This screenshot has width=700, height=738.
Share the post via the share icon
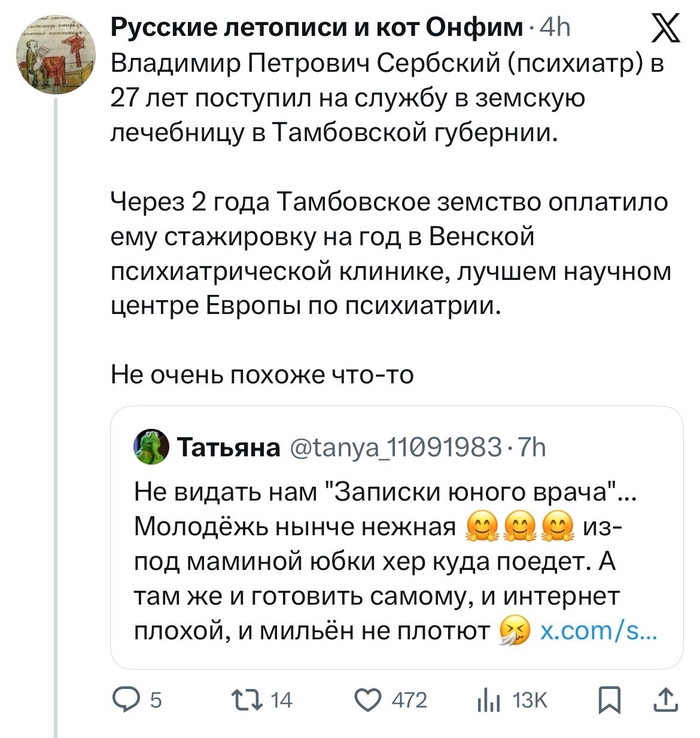pos(664,701)
